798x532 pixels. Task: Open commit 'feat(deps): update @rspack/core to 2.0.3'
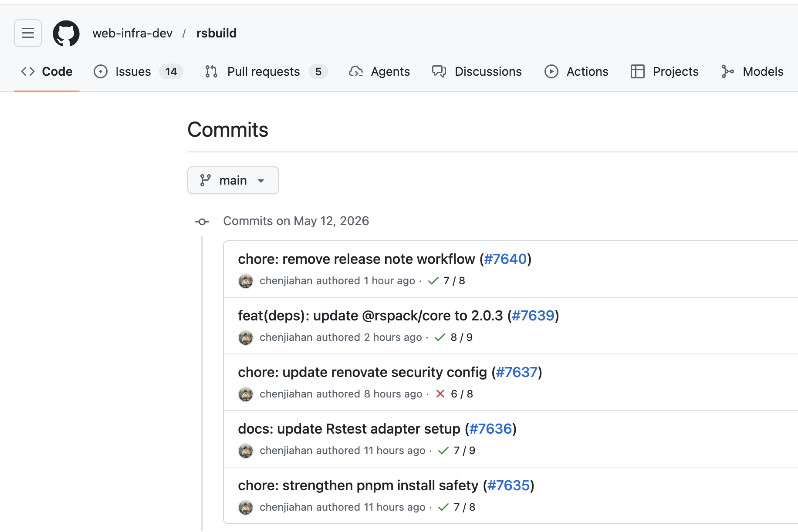pyautogui.click(x=370, y=316)
